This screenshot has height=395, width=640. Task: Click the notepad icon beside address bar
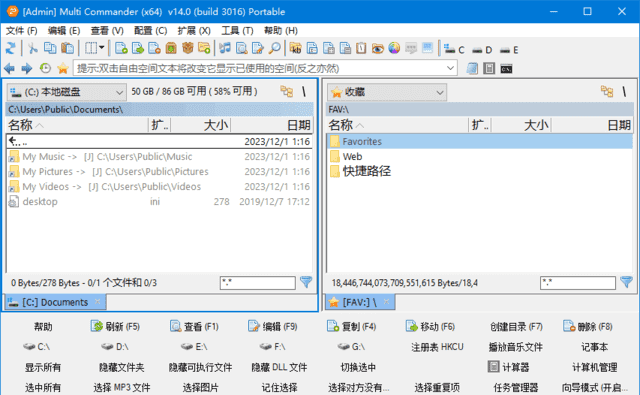point(472,69)
